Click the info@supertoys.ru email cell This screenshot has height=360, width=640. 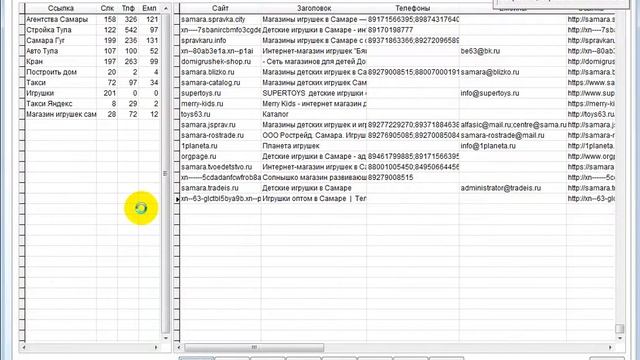pos(513,93)
